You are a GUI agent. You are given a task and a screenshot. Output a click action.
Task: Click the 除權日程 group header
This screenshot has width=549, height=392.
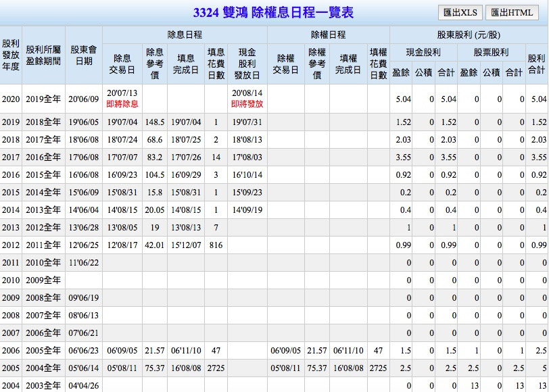[x=328, y=34]
